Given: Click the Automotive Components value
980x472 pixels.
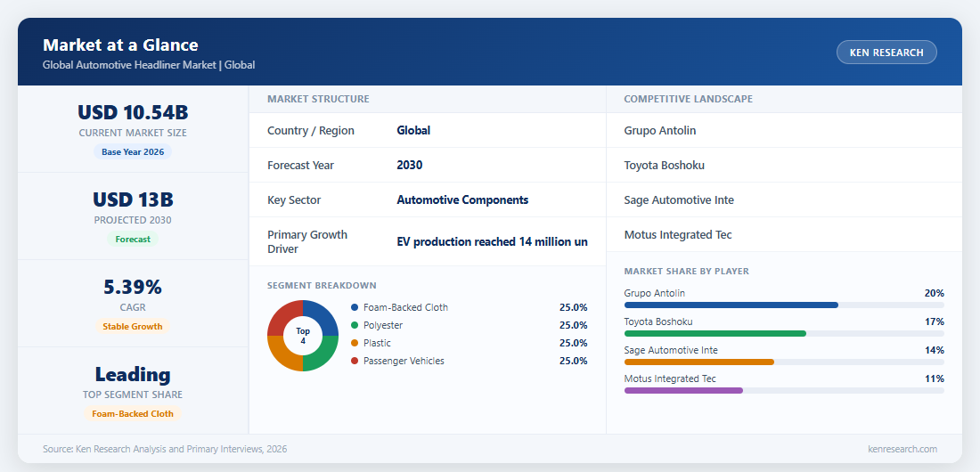Looking at the screenshot, I should (x=462, y=200).
